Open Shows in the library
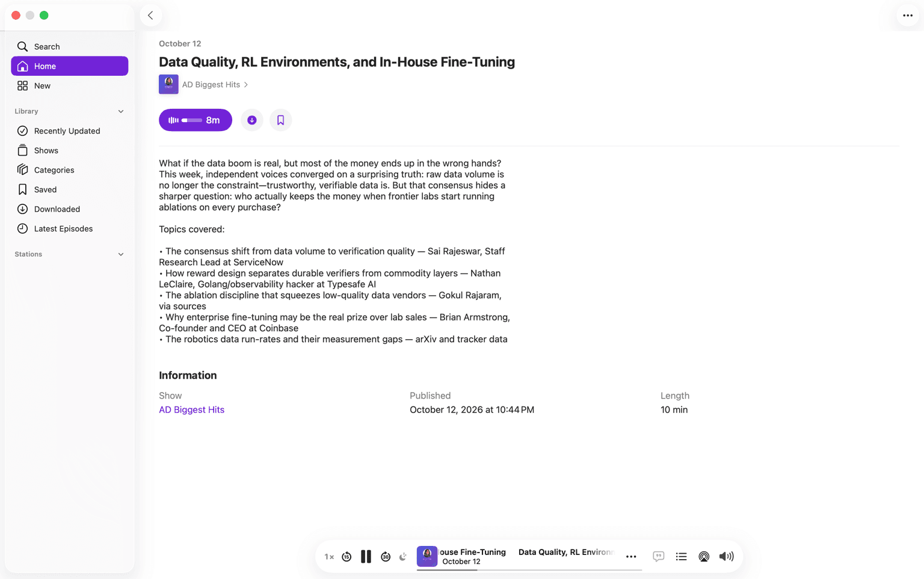 point(70,150)
